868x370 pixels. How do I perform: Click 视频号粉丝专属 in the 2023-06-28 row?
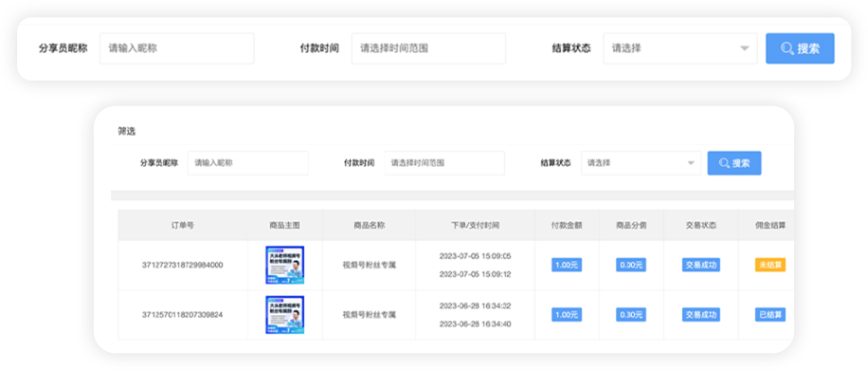pos(370,315)
